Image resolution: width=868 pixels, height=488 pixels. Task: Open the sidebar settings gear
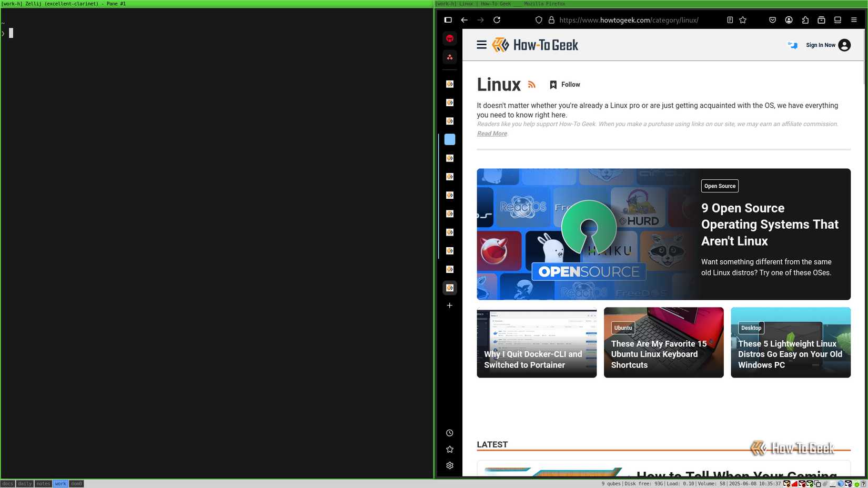tap(450, 465)
